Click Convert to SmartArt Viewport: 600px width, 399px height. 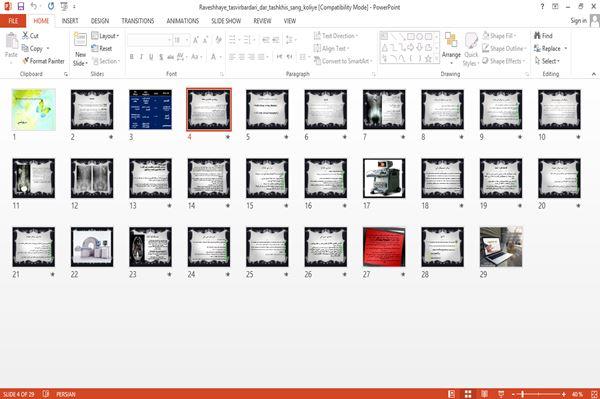point(343,61)
